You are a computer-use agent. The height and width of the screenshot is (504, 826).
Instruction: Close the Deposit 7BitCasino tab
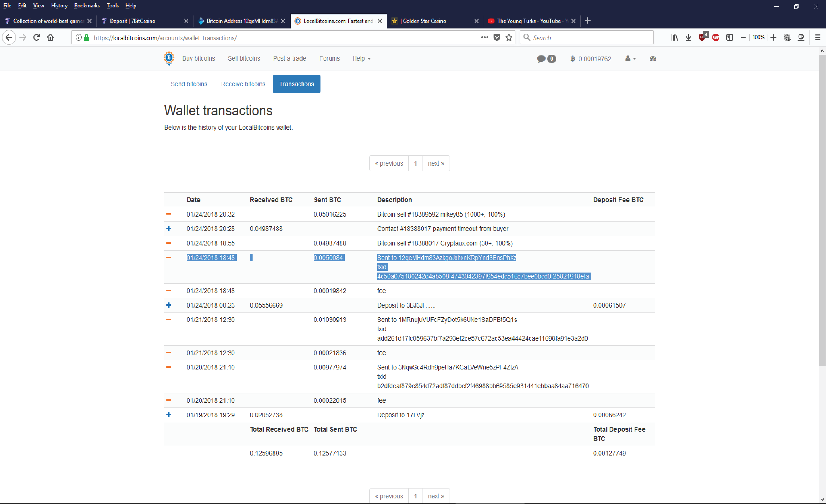point(186,21)
